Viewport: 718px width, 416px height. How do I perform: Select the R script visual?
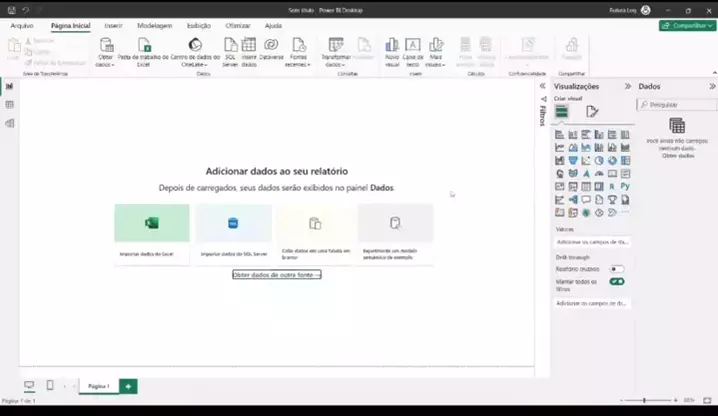coord(612,186)
